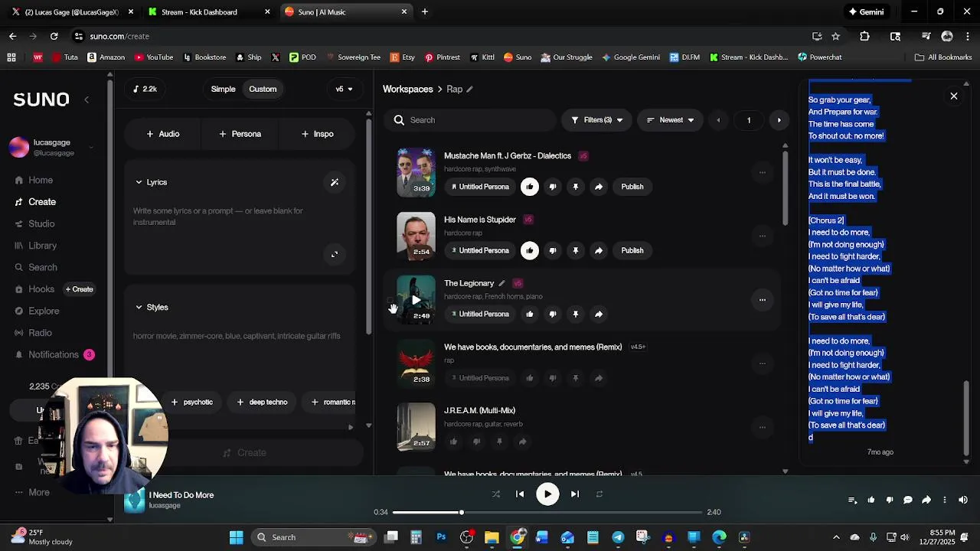Open the Filters (3) dropdown

[597, 120]
